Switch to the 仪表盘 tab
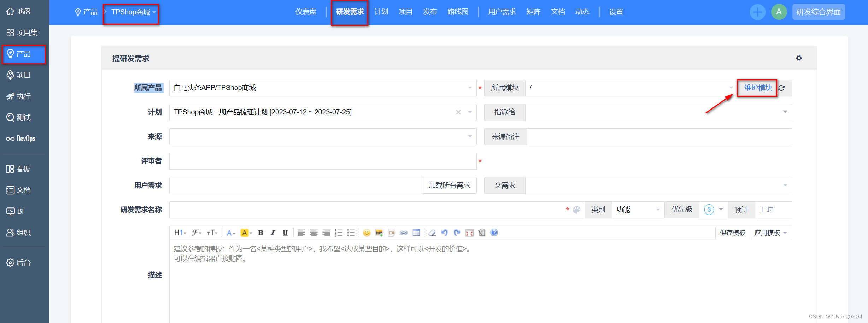The width and height of the screenshot is (868, 323). (x=306, y=12)
